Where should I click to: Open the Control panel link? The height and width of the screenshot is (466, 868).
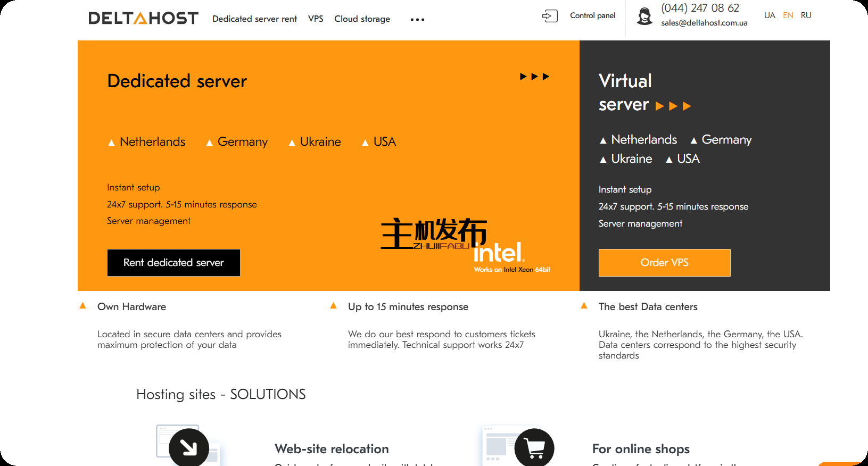[x=592, y=15]
